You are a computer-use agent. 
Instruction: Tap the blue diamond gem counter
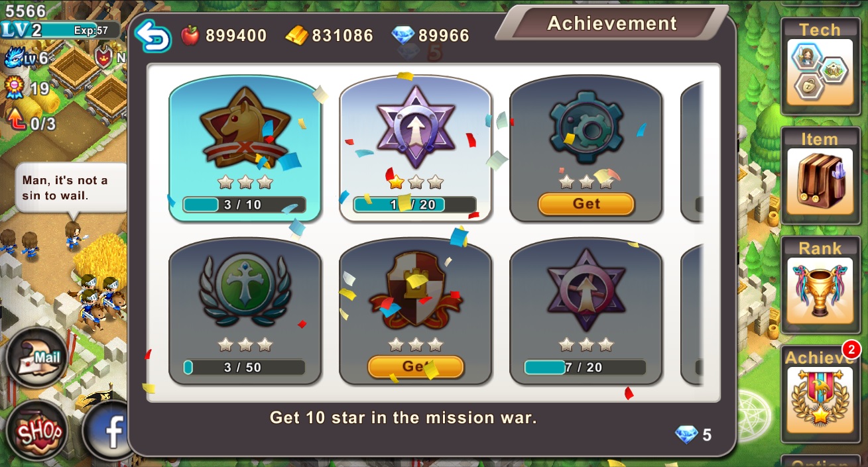coord(430,35)
